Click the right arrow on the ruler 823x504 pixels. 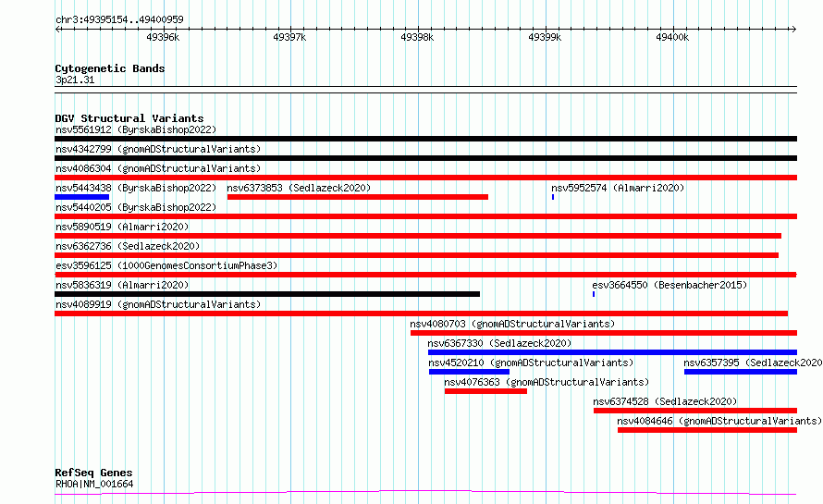(x=793, y=29)
